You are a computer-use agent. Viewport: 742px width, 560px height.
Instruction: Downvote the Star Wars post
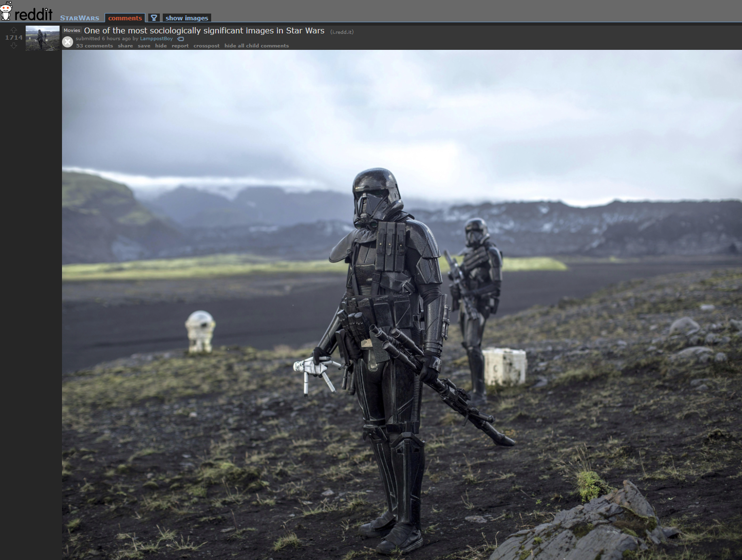click(x=14, y=45)
